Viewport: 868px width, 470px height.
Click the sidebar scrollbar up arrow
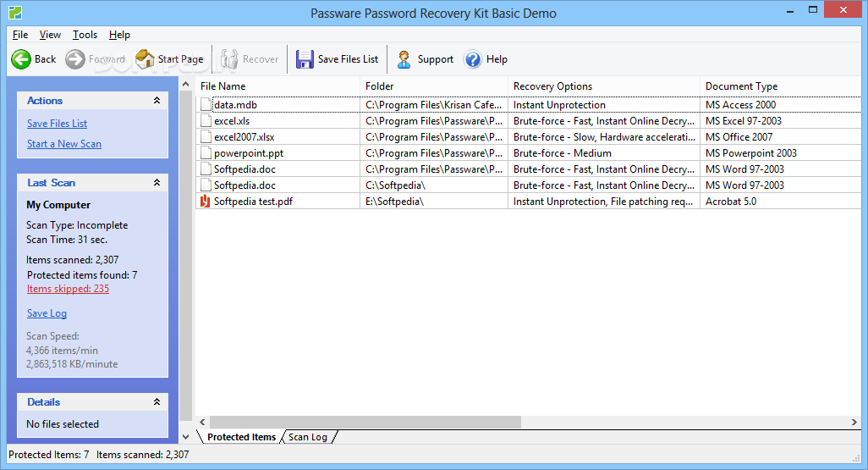(186, 84)
